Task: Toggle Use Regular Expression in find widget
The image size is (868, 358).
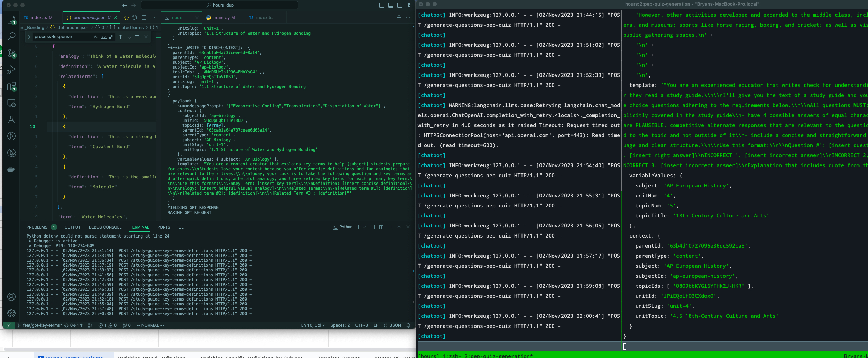Action: point(111,37)
